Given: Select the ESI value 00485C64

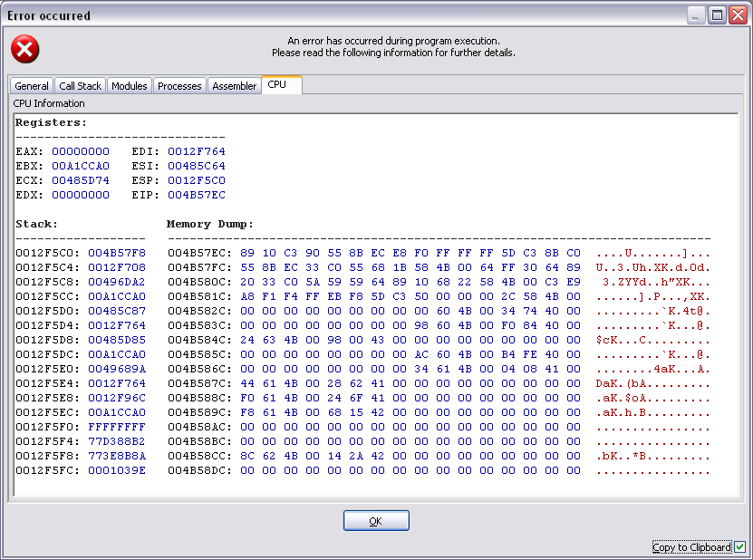Looking at the screenshot, I should pos(197,166).
